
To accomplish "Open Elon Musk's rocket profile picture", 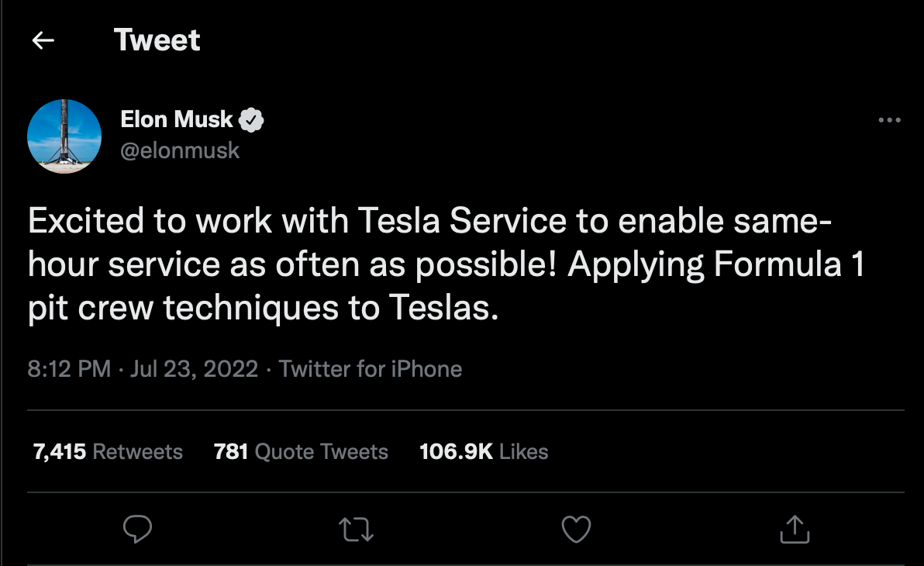I will coord(64,136).
